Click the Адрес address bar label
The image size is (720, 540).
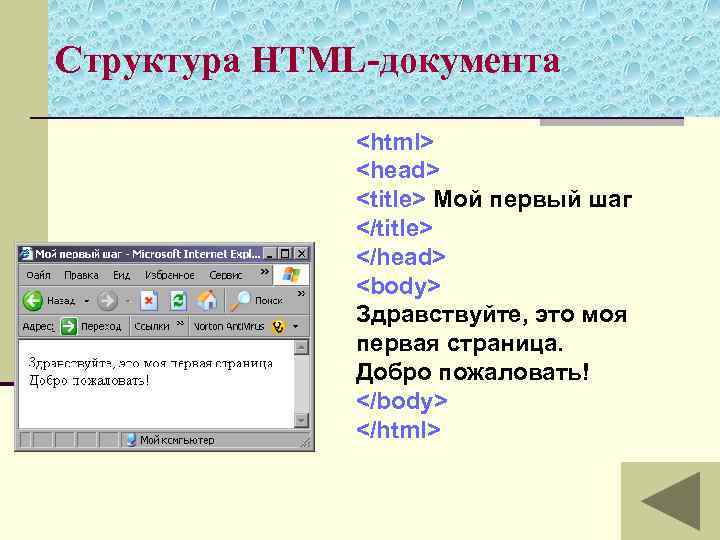point(38,326)
